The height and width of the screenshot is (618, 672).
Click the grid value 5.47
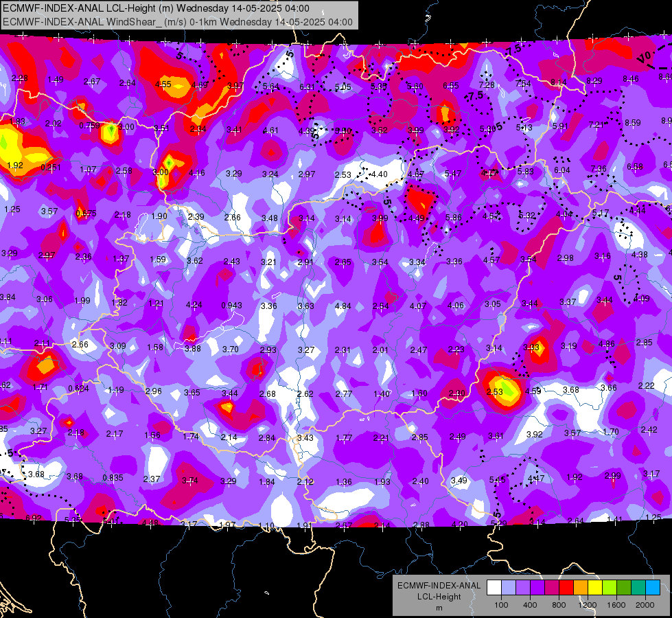pyautogui.click(x=453, y=173)
